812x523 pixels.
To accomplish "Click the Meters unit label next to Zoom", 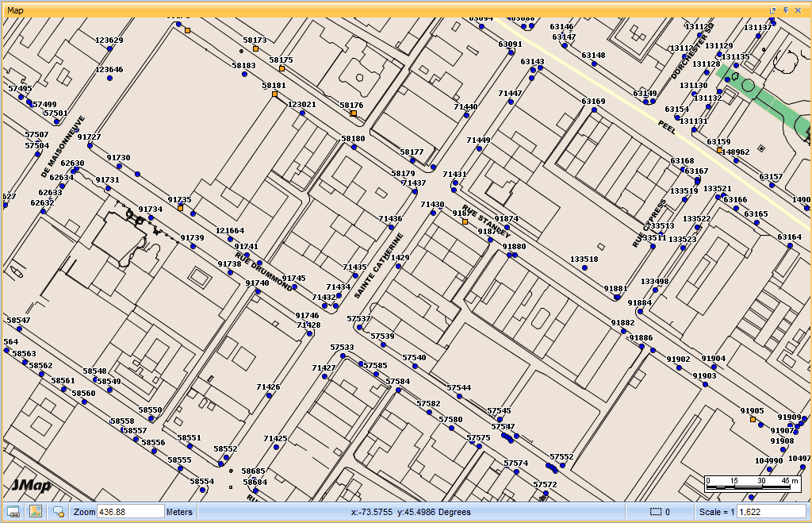I will 178,512.
